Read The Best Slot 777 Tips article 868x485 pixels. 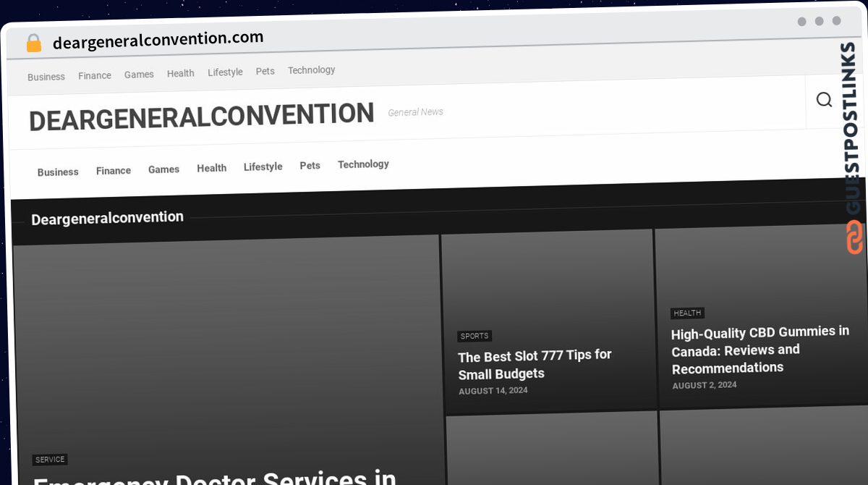tap(535, 364)
